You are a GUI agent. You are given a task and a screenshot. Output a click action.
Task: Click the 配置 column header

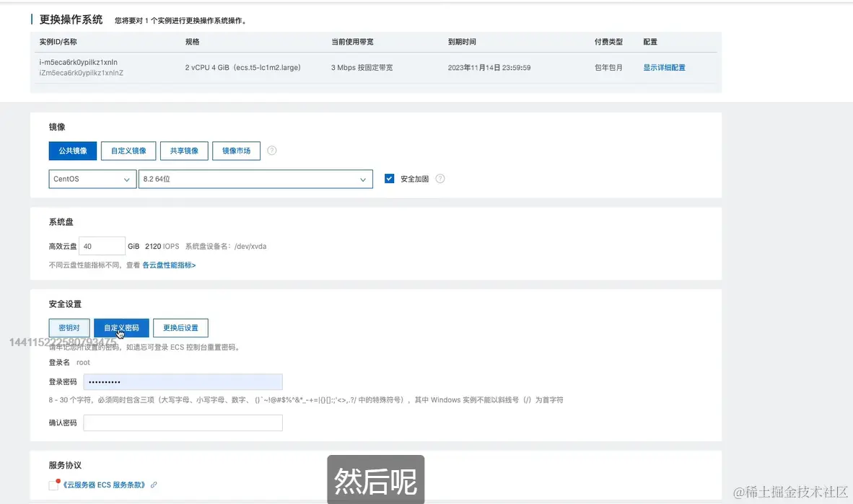tap(650, 42)
